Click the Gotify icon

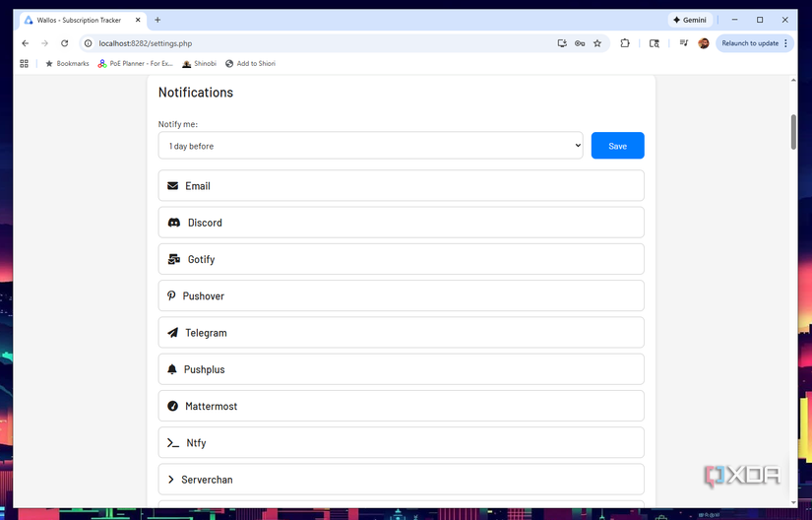[x=174, y=259]
